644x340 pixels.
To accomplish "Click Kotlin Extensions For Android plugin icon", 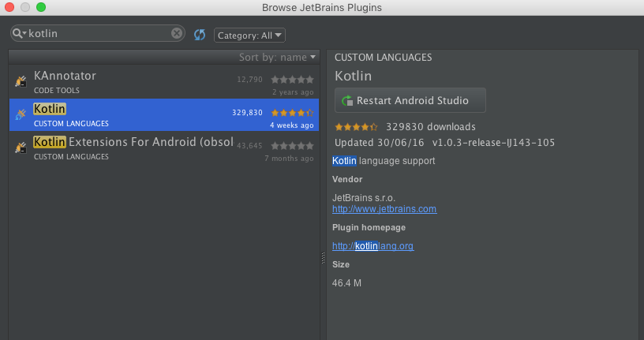I will pyautogui.click(x=21, y=148).
